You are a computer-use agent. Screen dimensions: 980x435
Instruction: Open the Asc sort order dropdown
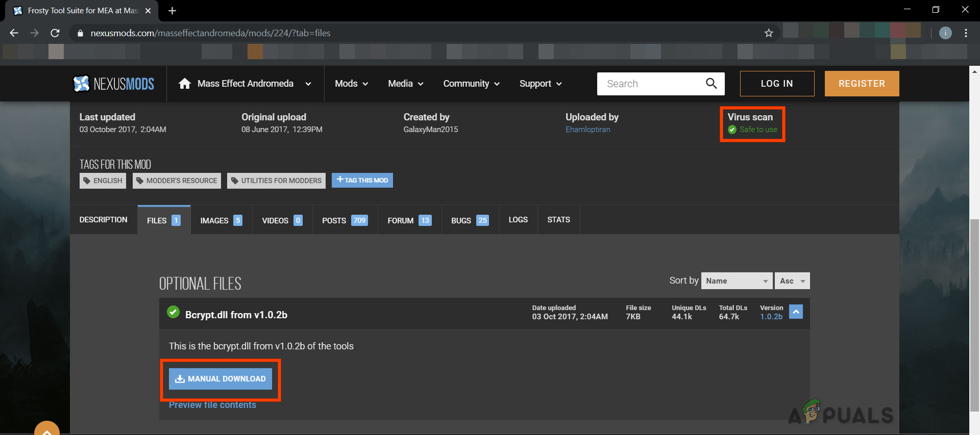[792, 281]
